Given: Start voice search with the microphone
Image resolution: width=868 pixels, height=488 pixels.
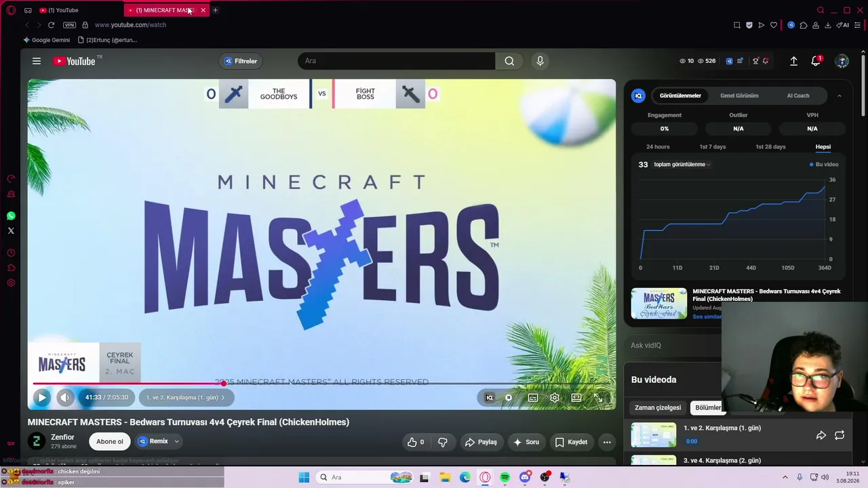Looking at the screenshot, I should pyautogui.click(x=540, y=61).
